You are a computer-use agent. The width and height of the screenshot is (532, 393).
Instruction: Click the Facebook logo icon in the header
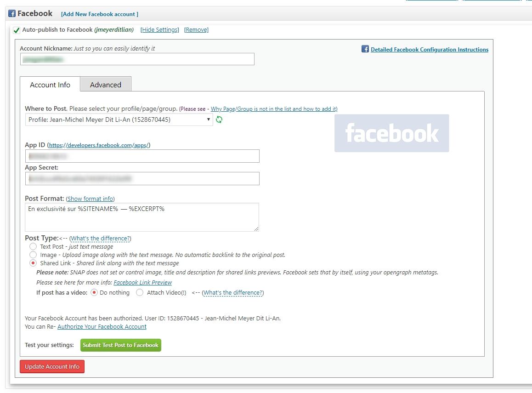(x=12, y=14)
